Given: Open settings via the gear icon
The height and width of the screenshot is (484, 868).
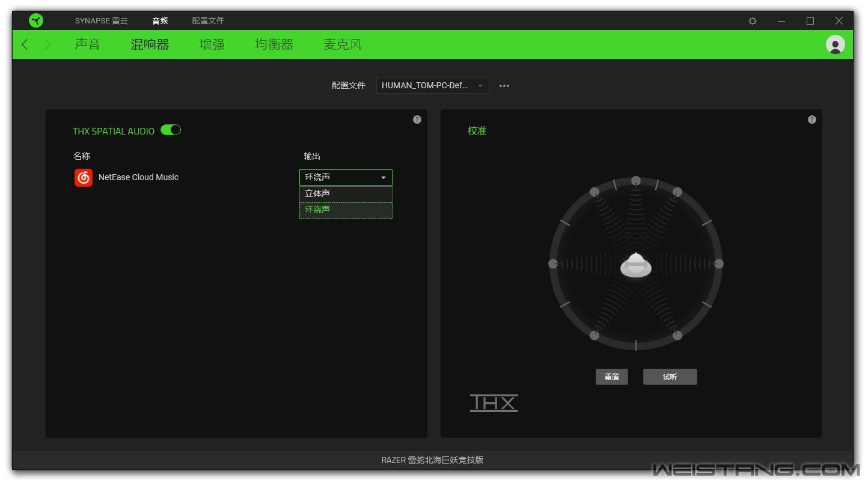Looking at the screenshot, I should click(x=753, y=21).
